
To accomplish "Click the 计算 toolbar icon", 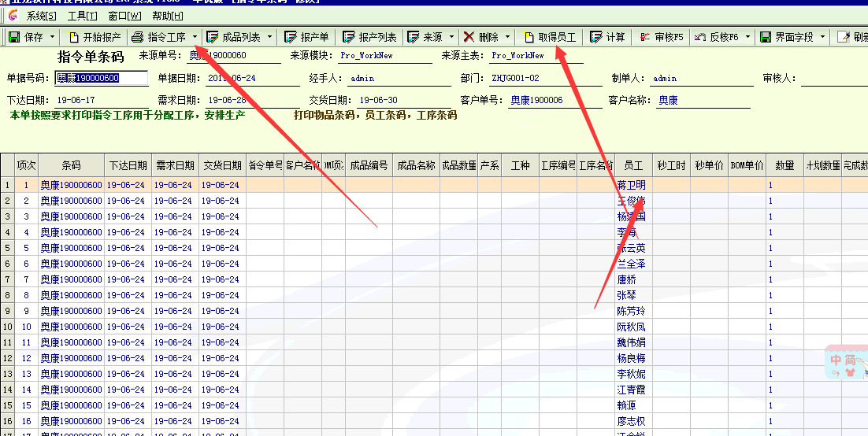I will click(595, 37).
